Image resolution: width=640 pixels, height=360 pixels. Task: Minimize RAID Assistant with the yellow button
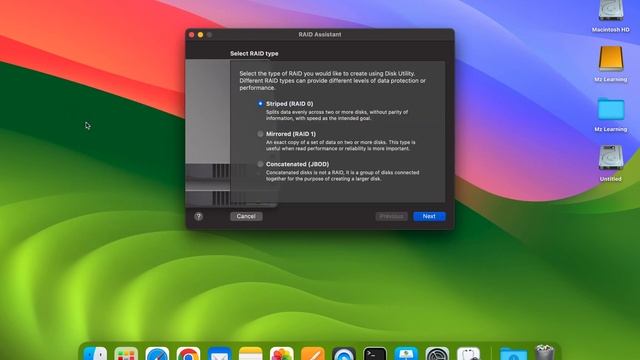200,35
